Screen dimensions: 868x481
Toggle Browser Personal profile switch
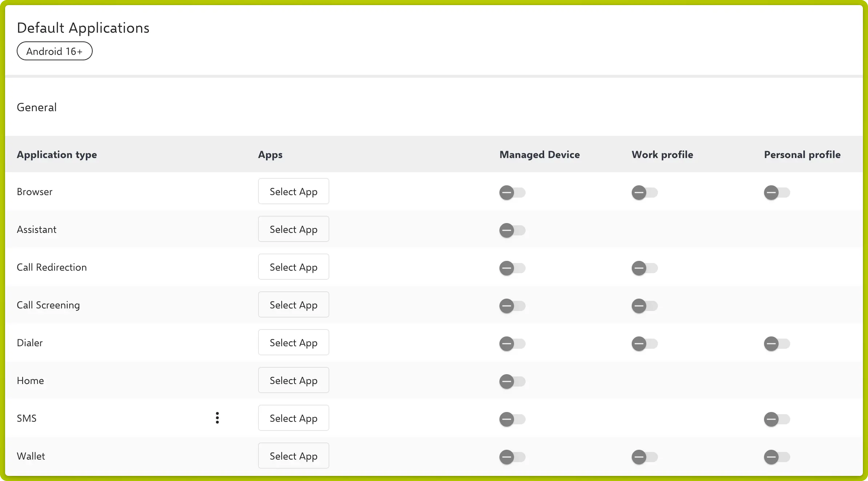pyautogui.click(x=777, y=193)
